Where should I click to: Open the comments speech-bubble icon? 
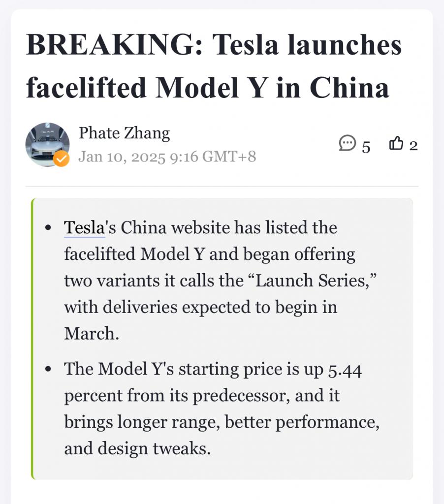point(348,144)
